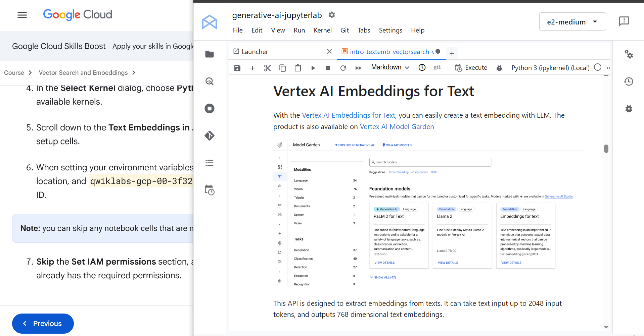Open the Help menu
This screenshot has height=336, width=644.
[418, 30]
